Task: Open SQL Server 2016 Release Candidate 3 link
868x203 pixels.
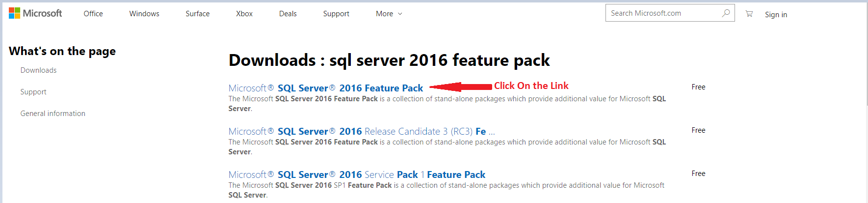Action: [362, 131]
